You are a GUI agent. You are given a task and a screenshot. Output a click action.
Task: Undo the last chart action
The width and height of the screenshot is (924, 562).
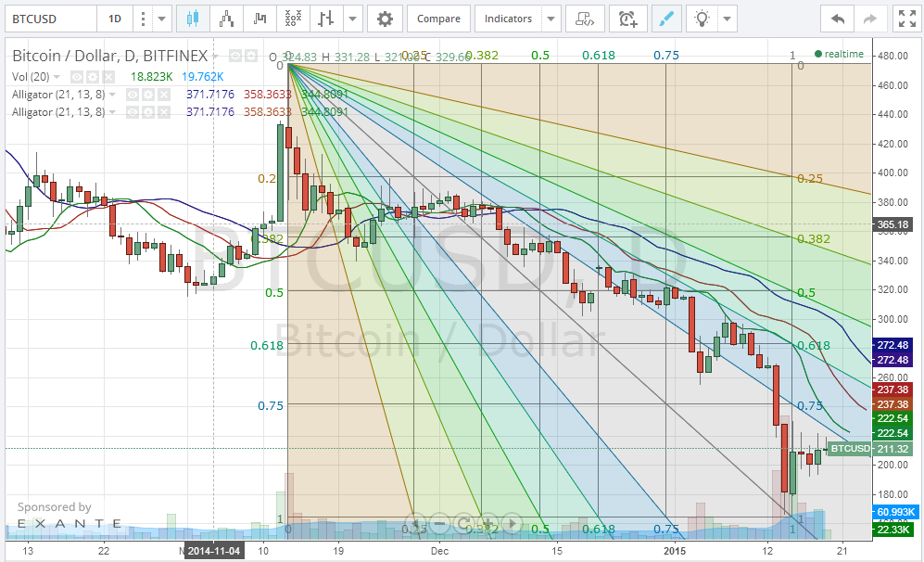(x=838, y=19)
